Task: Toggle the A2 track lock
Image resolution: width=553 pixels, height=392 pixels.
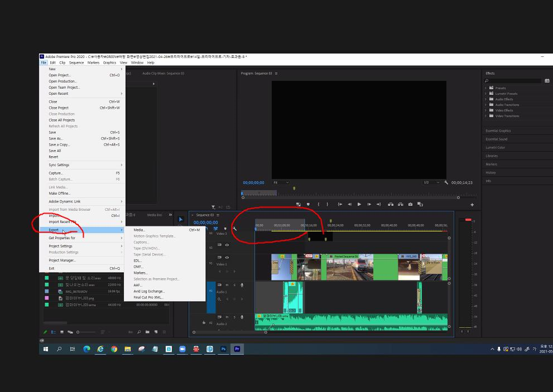Action: coord(204,322)
